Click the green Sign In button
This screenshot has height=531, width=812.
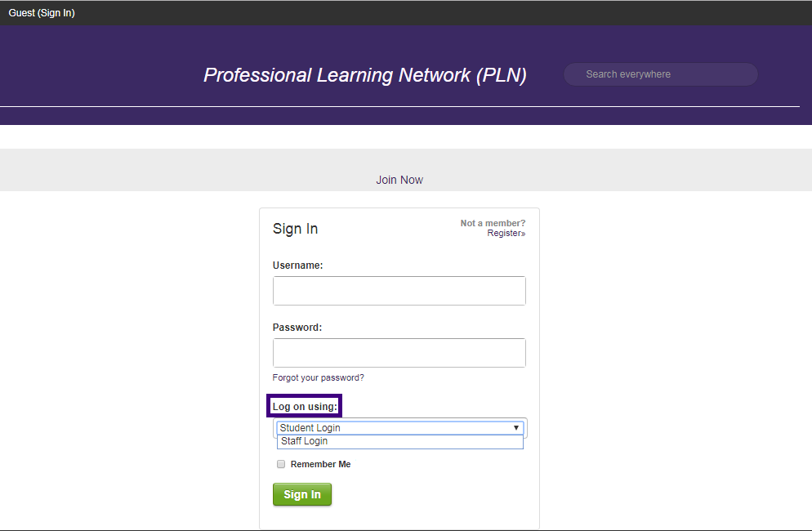pos(302,494)
